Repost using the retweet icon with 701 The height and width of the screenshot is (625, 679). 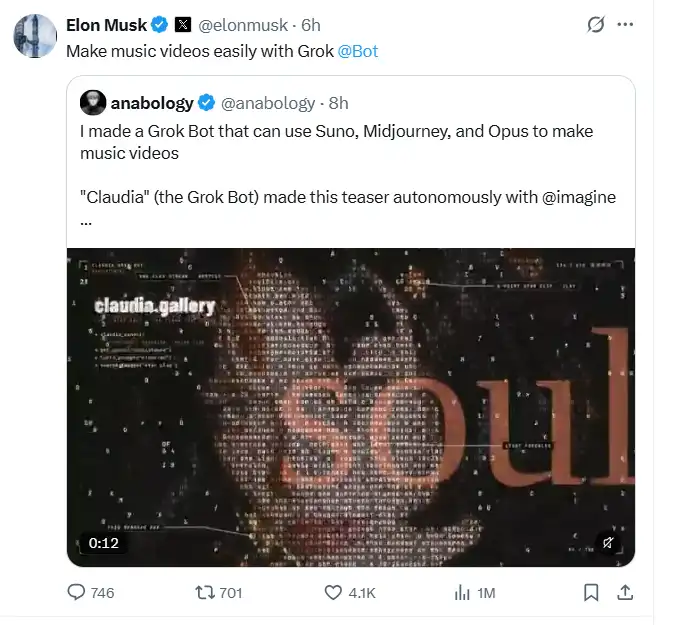219,592
